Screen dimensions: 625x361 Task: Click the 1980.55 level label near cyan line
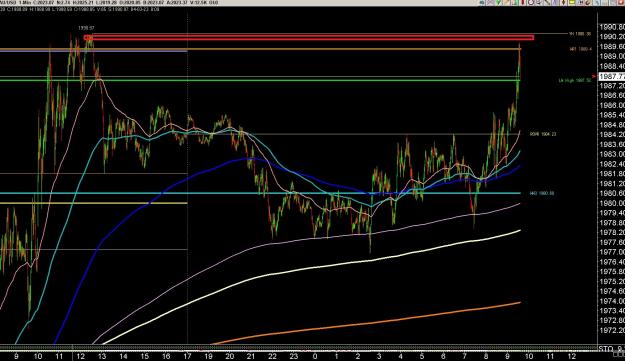(541, 193)
